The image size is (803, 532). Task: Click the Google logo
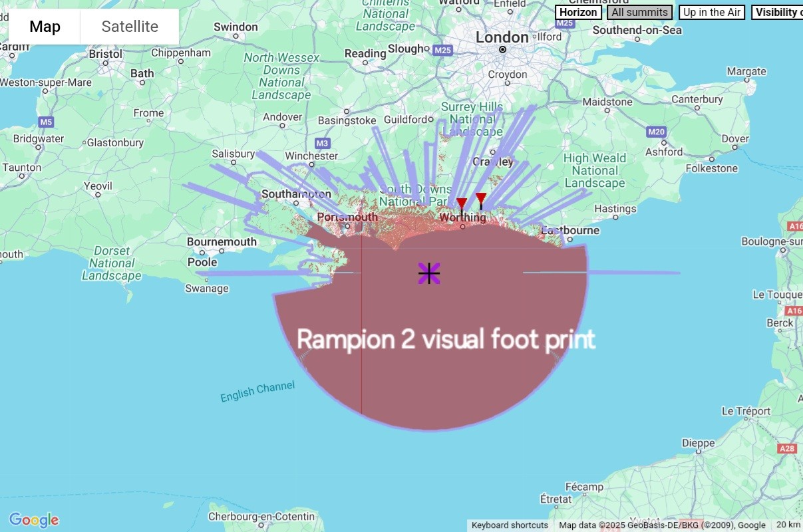[34, 520]
